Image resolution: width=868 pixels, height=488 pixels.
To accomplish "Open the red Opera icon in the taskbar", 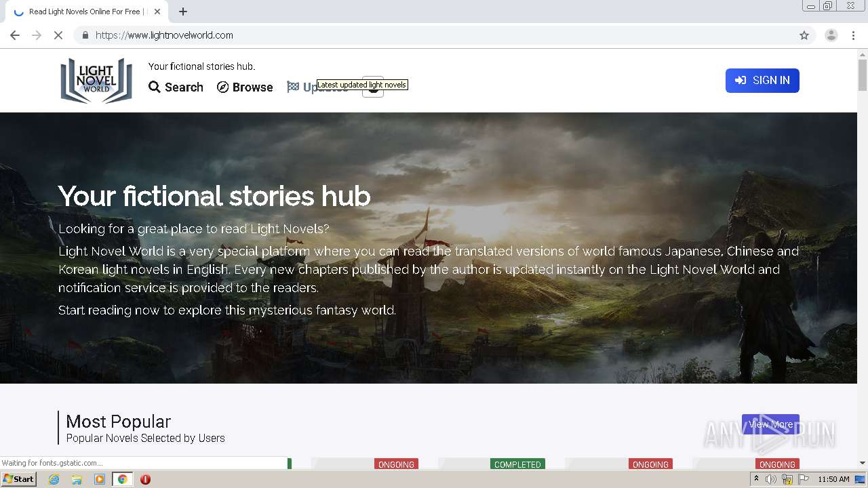I will point(145,479).
